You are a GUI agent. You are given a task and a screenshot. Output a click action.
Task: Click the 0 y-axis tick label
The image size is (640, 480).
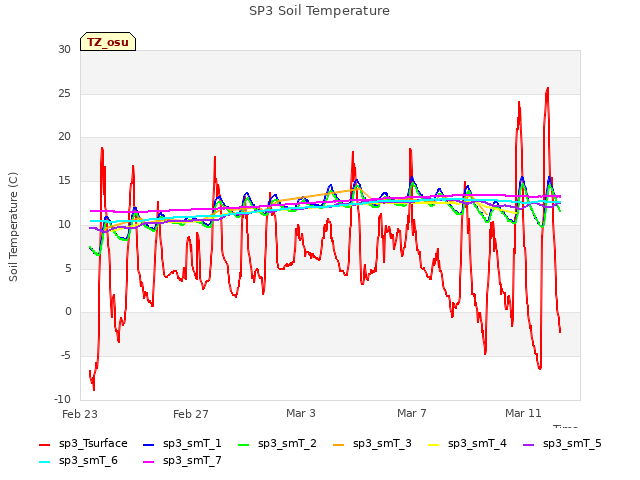click(x=68, y=312)
